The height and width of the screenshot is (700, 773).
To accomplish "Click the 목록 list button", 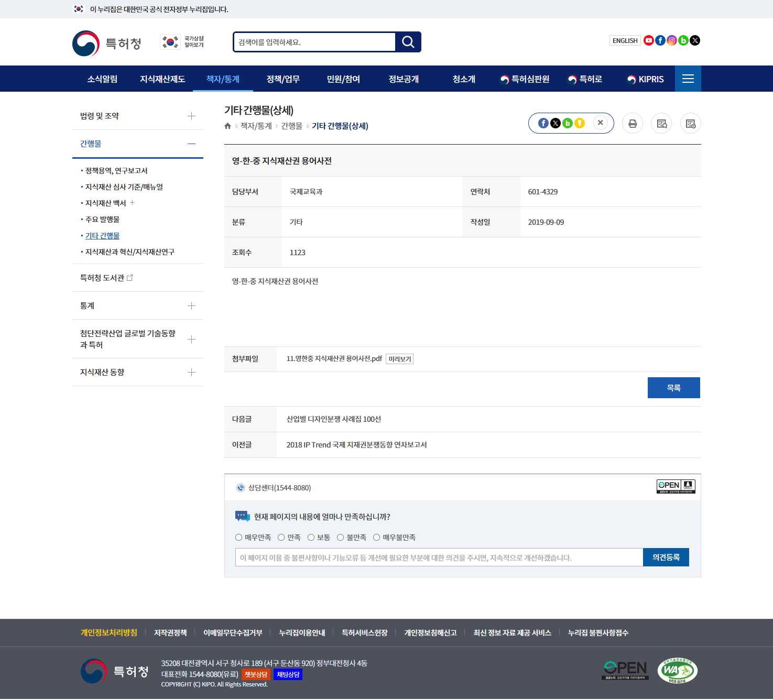I will tap(673, 388).
